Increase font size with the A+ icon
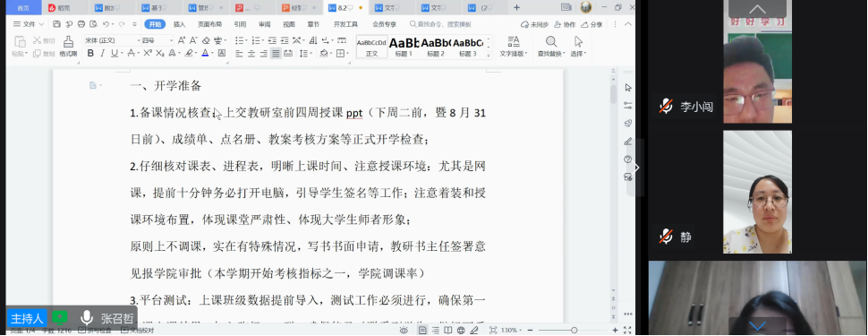Image resolution: width=868 pixels, height=336 pixels. [x=183, y=40]
